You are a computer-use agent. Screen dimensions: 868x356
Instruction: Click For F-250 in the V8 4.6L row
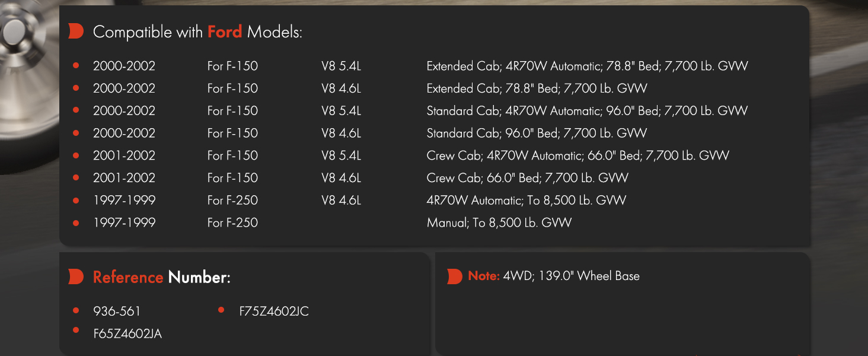pos(232,201)
